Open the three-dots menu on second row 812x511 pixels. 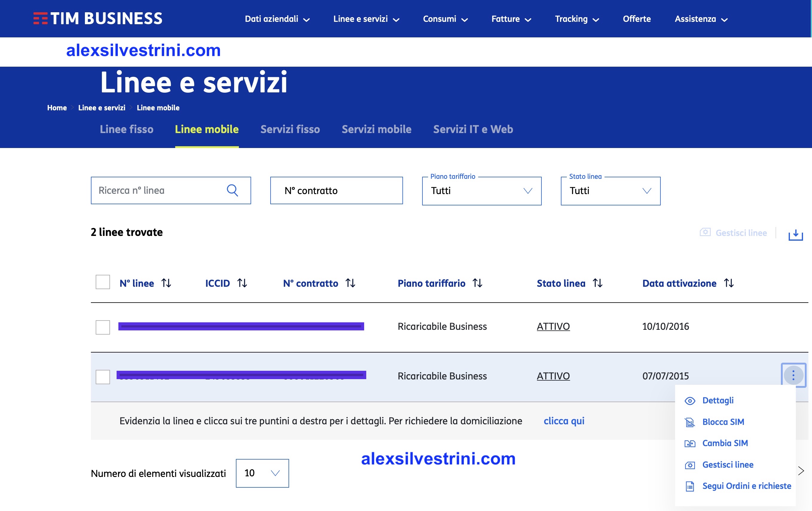(793, 375)
